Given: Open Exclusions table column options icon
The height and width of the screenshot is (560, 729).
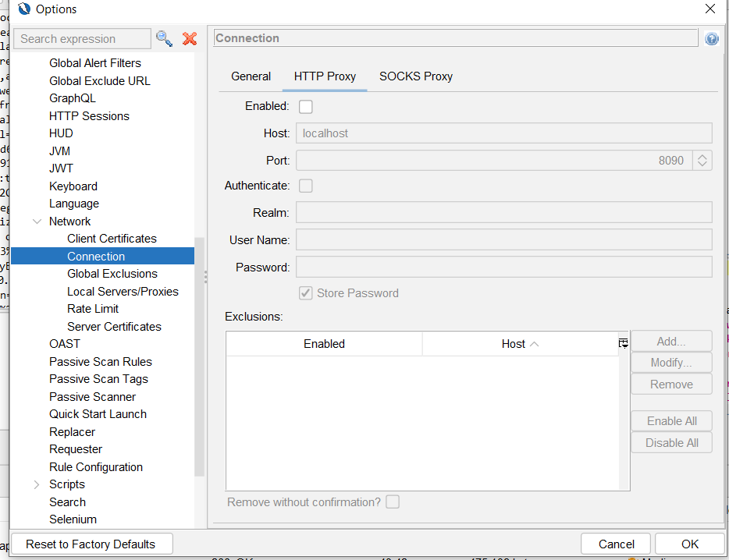Looking at the screenshot, I should click(624, 343).
